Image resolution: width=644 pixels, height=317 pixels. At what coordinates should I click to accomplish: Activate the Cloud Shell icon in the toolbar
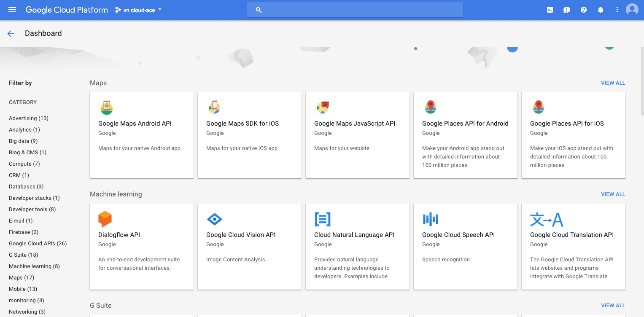click(550, 9)
